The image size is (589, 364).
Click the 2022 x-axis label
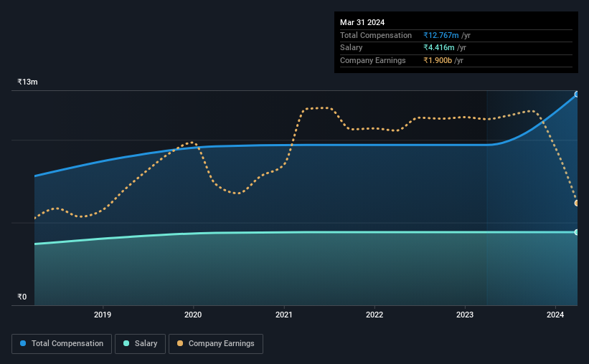pos(374,315)
